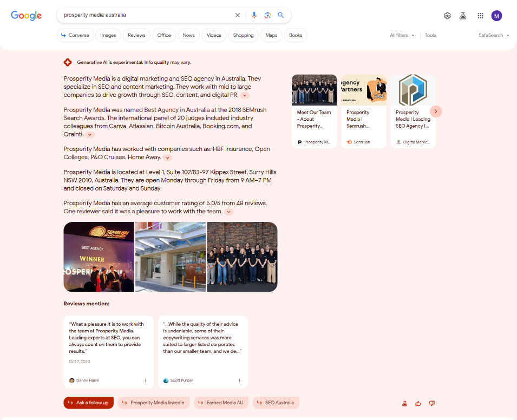This screenshot has height=420, width=517.
Task: Click 'Generative AI is experimental' notice text
Action: (134, 62)
